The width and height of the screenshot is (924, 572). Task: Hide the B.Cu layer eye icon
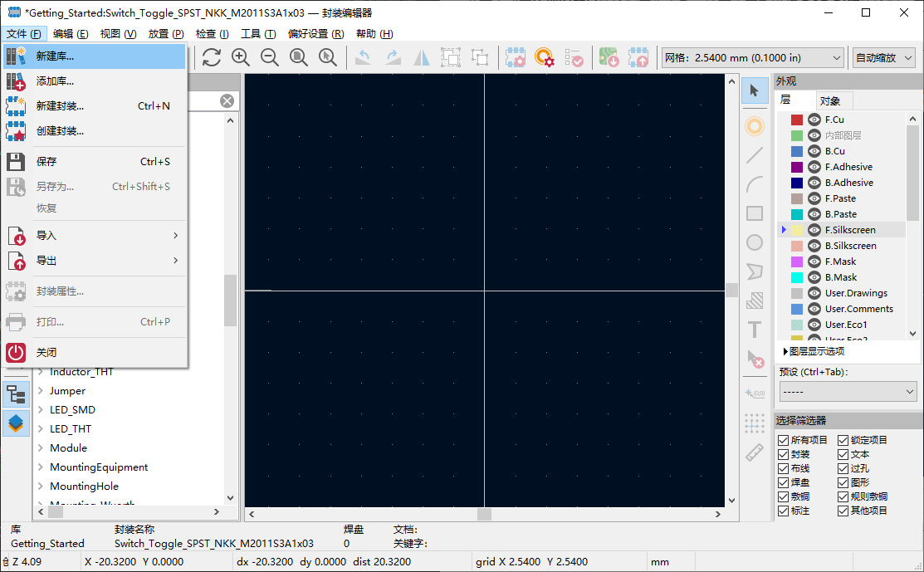(814, 151)
